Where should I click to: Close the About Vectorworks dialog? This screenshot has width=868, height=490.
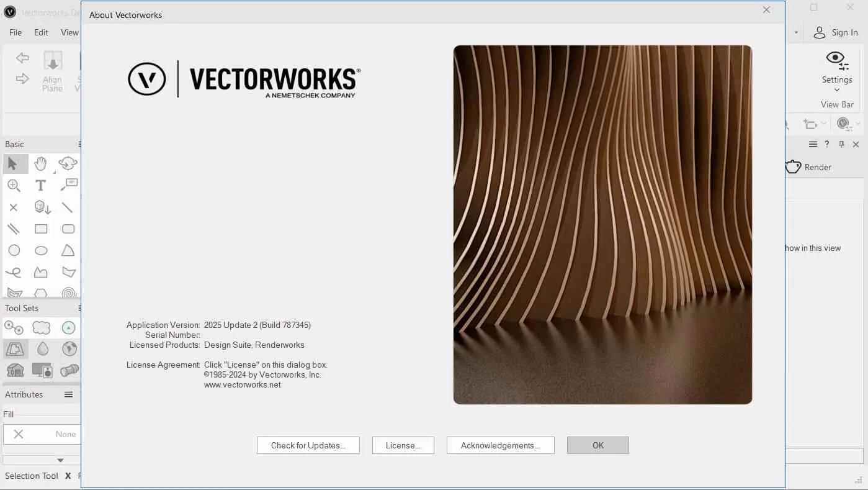[766, 10]
